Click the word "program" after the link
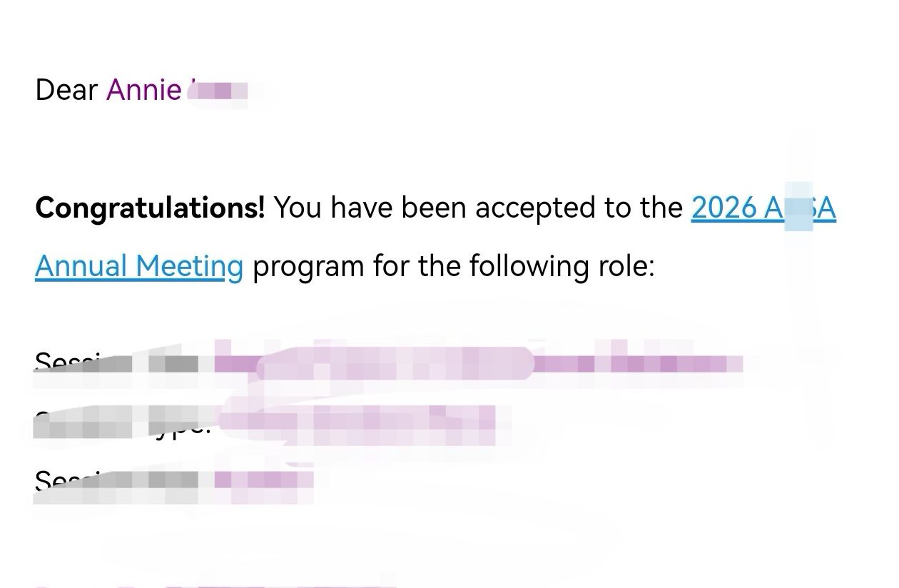Viewport: 899px width, 588px height. pyautogui.click(x=308, y=266)
